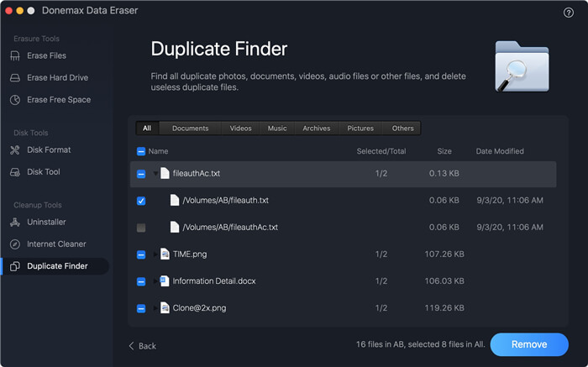Click the Name column header
588x367 pixels.
(x=158, y=151)
